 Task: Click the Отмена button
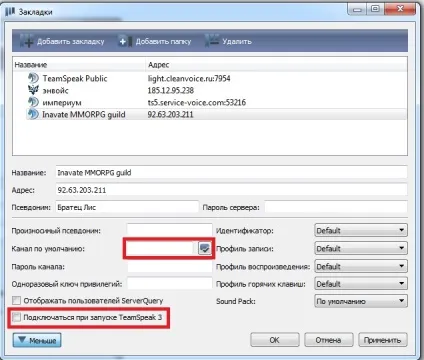328,340
